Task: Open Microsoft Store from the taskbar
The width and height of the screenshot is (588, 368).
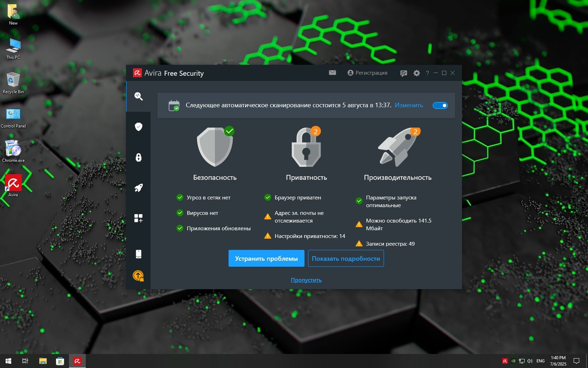Action: [x=60, y=361]
